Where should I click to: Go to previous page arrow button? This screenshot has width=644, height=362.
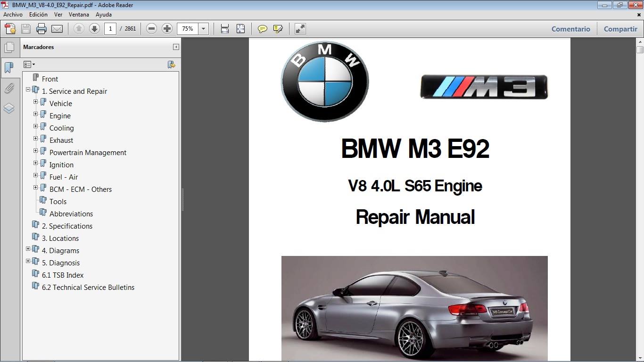coord(79,29)
